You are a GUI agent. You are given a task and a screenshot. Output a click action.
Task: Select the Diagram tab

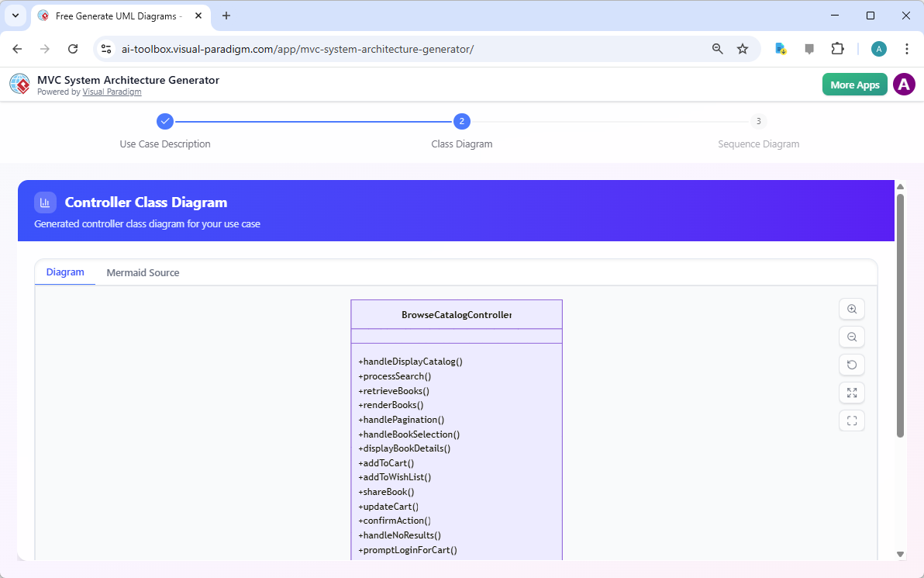(x=64, y=272)
